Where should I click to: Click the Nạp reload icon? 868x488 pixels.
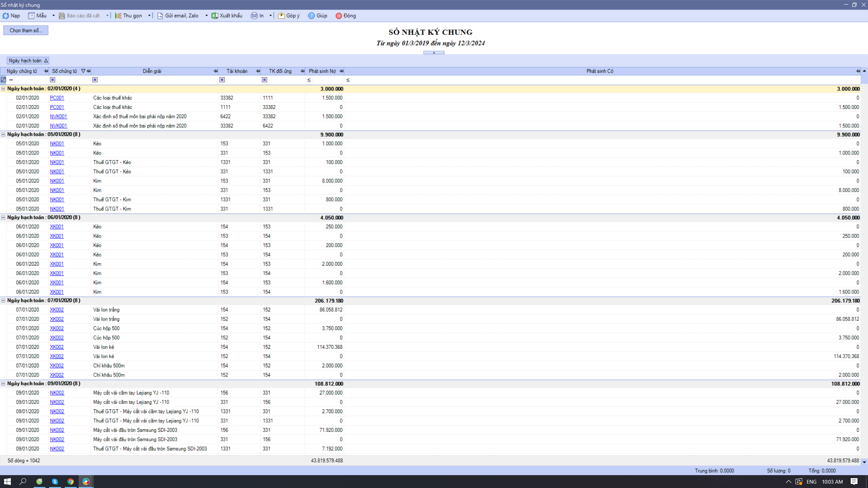6,16
